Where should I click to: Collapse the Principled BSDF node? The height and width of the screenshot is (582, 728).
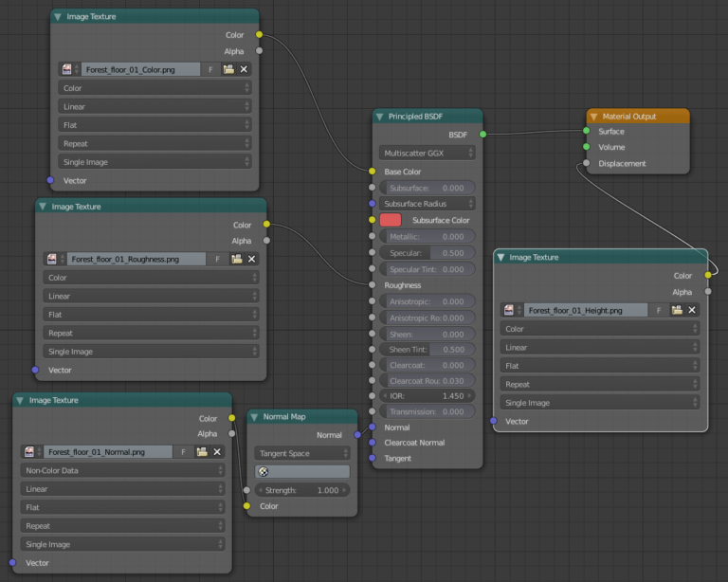(x=380, y=117)
